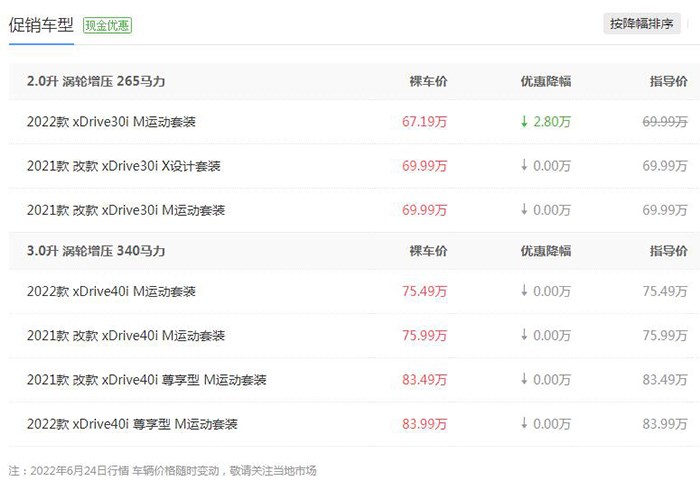Click the red 83.99万 bare car price
Screen dimensions: 700x490
coord(424,424)
